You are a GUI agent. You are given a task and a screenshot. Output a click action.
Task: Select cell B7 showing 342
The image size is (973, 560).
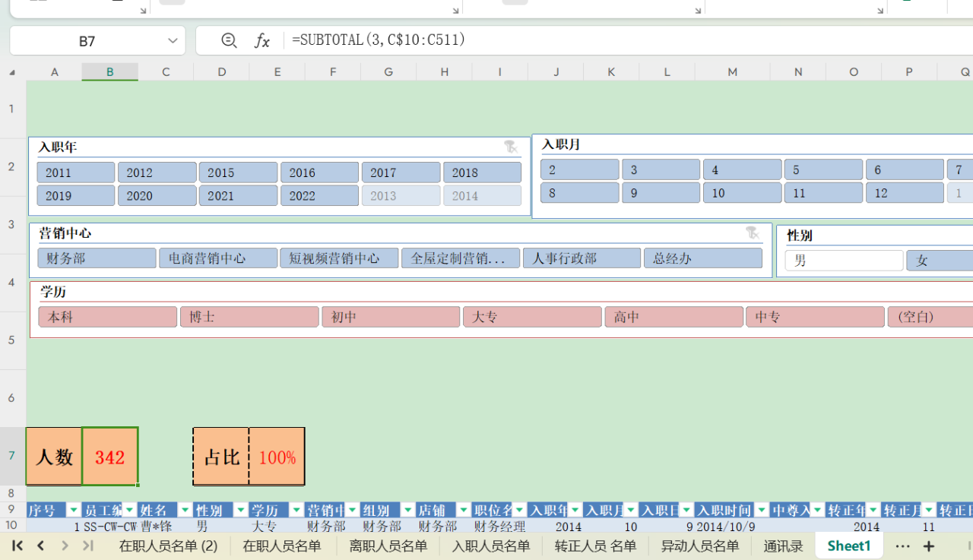point(110,457)
